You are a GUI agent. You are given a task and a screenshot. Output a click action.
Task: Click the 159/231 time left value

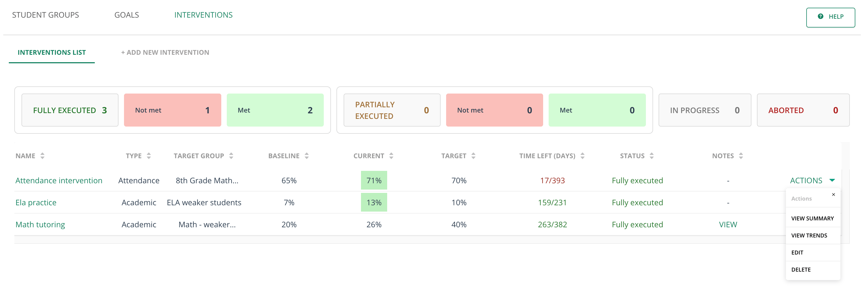click(552, 203)
